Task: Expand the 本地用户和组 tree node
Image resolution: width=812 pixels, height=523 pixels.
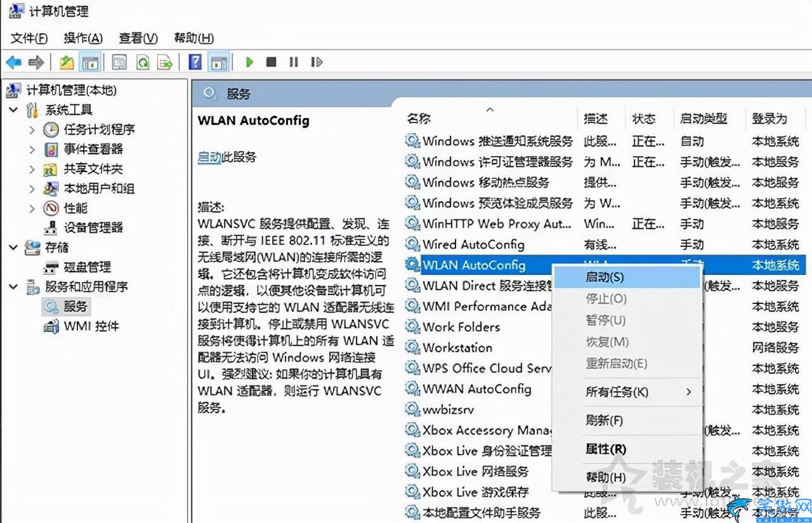Action: pos(32,189)
